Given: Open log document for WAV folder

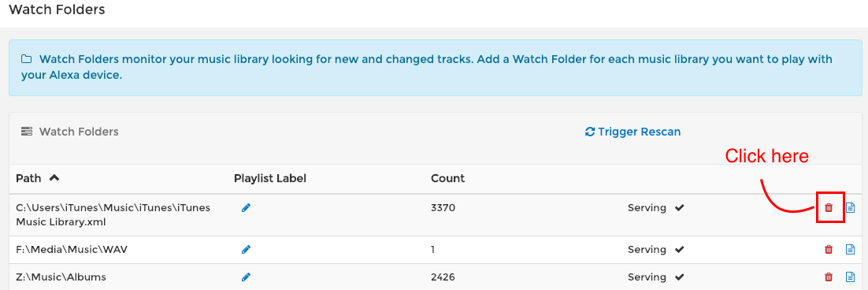Looking at the screenshot, I should 851,250.
